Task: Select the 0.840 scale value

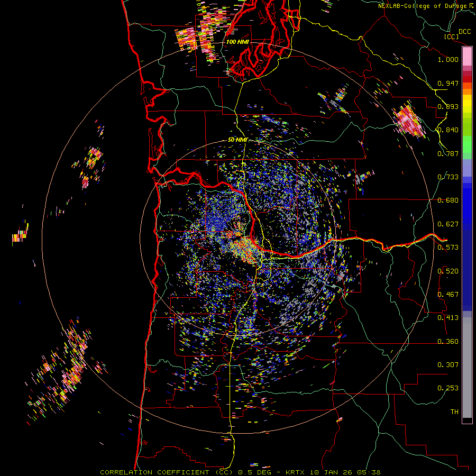Action: click(x=448, y=130)
